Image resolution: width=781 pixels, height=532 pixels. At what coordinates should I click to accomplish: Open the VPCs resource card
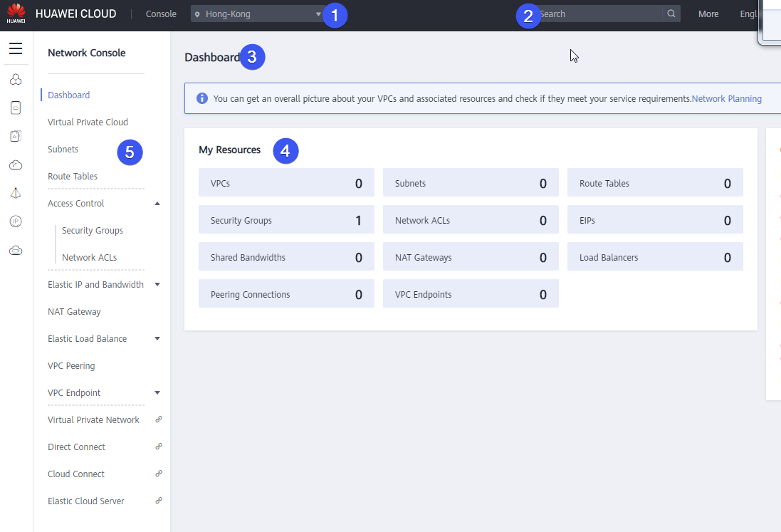point(286,182)
